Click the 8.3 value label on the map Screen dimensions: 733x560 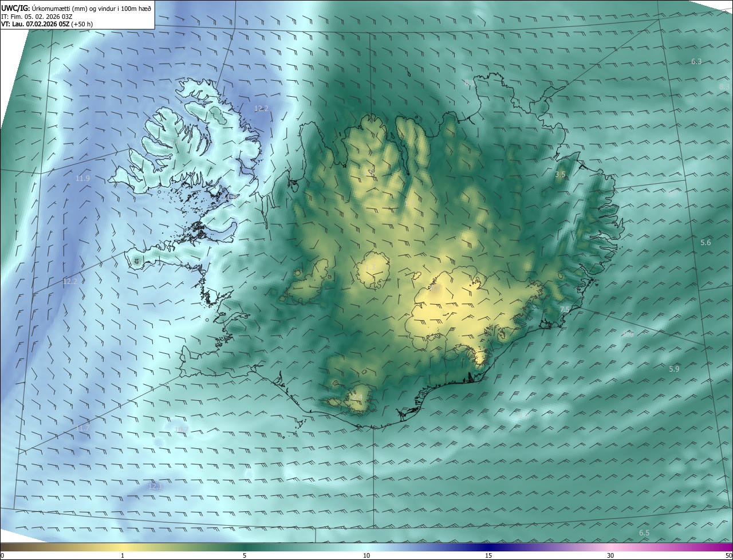[x=724, y=86]
